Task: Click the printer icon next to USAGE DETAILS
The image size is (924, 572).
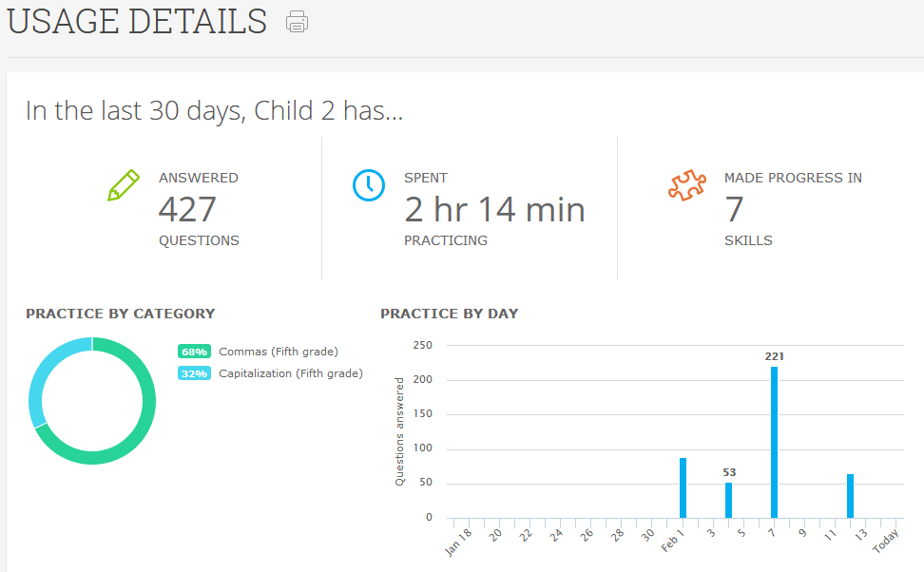Action: pos(297,21)
